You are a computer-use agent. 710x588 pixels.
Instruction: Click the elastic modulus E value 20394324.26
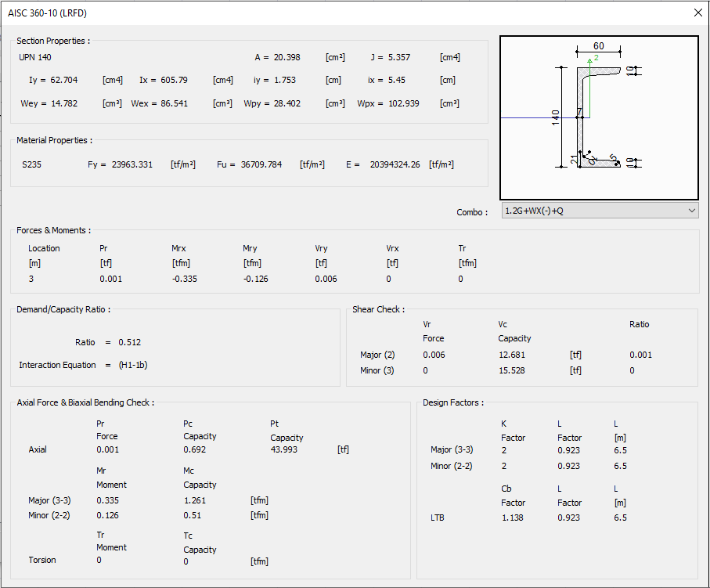click(395, 164)
